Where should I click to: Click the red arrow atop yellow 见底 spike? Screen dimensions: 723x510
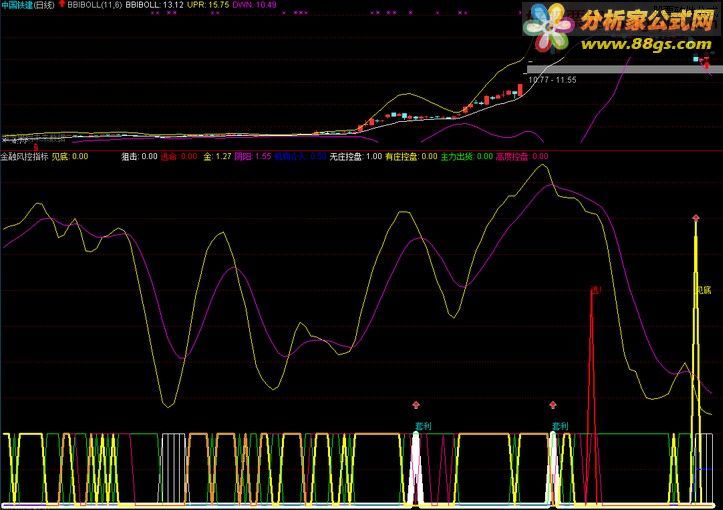tap(696, 217)
